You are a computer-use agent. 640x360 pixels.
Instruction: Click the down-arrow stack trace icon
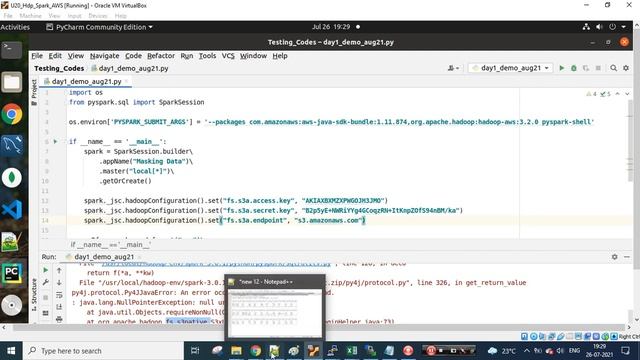pyautogui.click(x=59, y=282)
